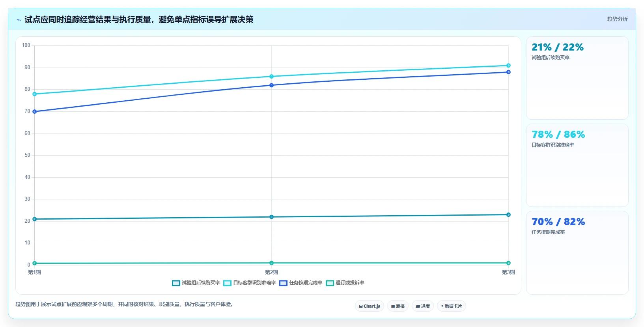Click 退订或投诉率 data point at 第2期
Image resolution: width=644 pixels, height=327 pixels.
(x=271, y=263)
